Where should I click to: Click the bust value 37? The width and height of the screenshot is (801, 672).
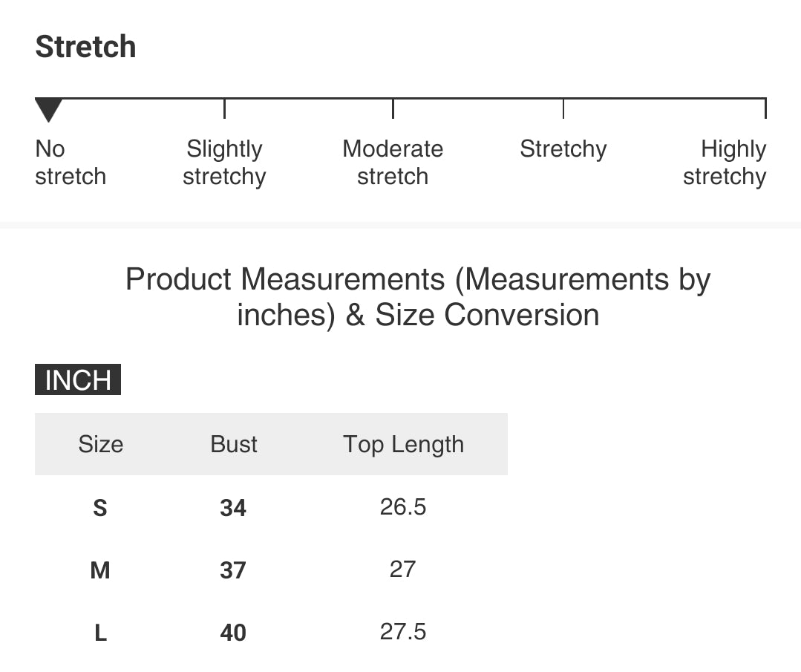point(233,570)
